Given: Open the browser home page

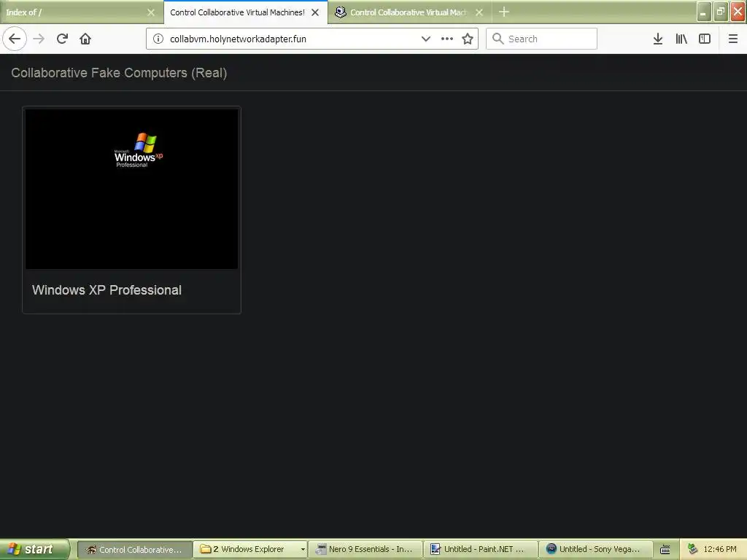Looking at the screenshot, I should pos(85,39).
